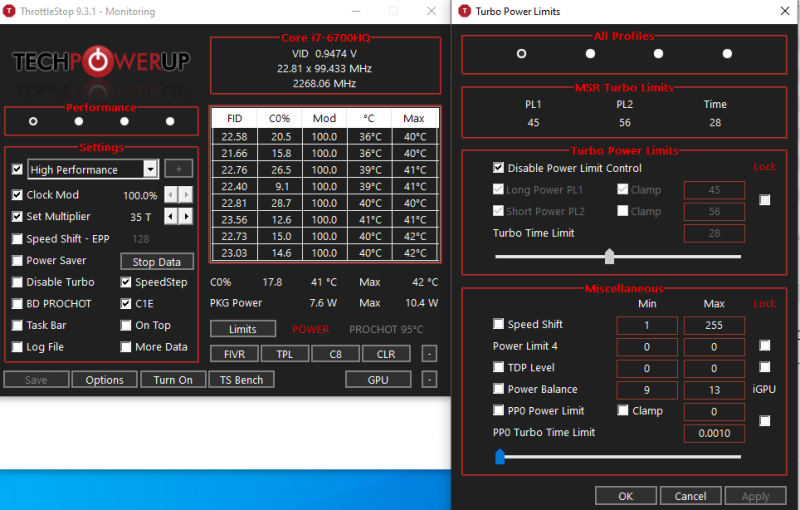The image size is (800, 510).
Task: Check the Disable Turbo option
Action: [x=17, y=282]
